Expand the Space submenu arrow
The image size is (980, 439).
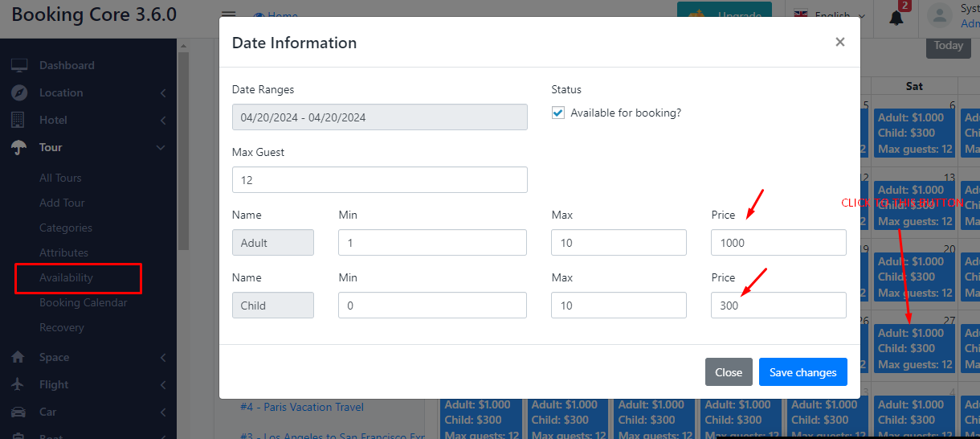coord(162,358)
